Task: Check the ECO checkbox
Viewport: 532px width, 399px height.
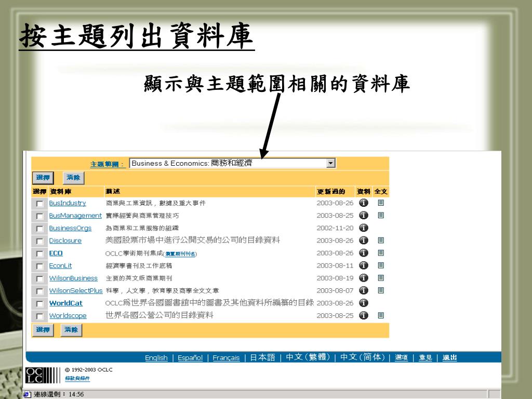Action: [x=39, y=254]
